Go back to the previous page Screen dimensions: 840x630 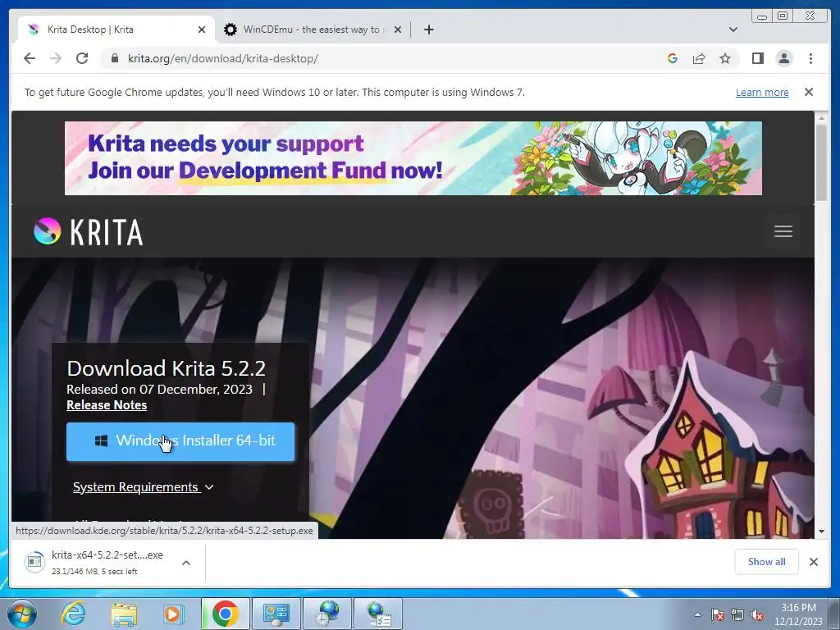30,58
